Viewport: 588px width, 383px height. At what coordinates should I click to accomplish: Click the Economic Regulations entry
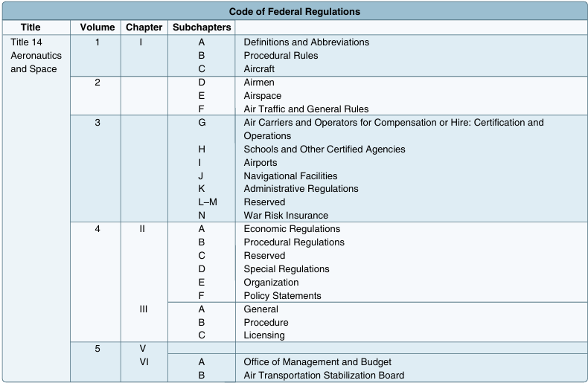pos(292,228)
